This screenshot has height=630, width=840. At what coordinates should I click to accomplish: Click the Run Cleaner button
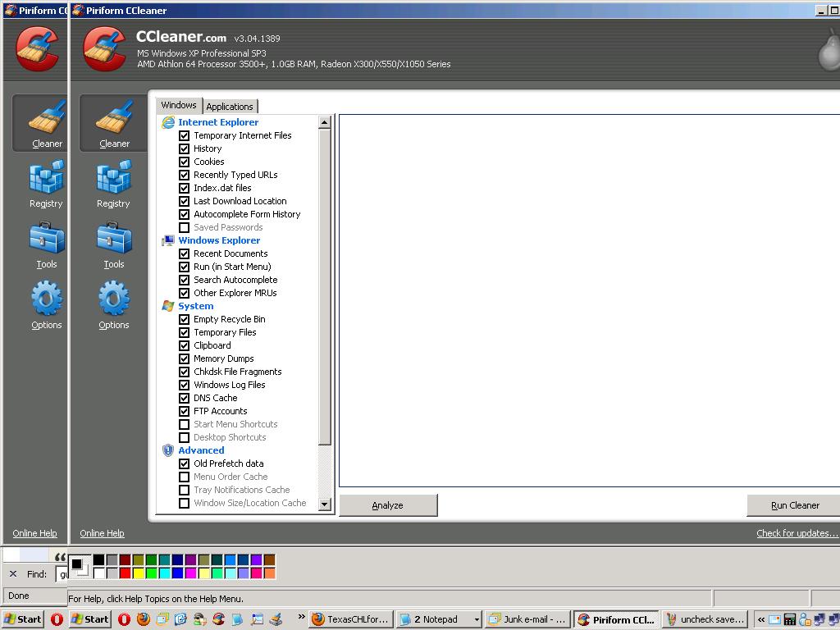click(794, 505)
